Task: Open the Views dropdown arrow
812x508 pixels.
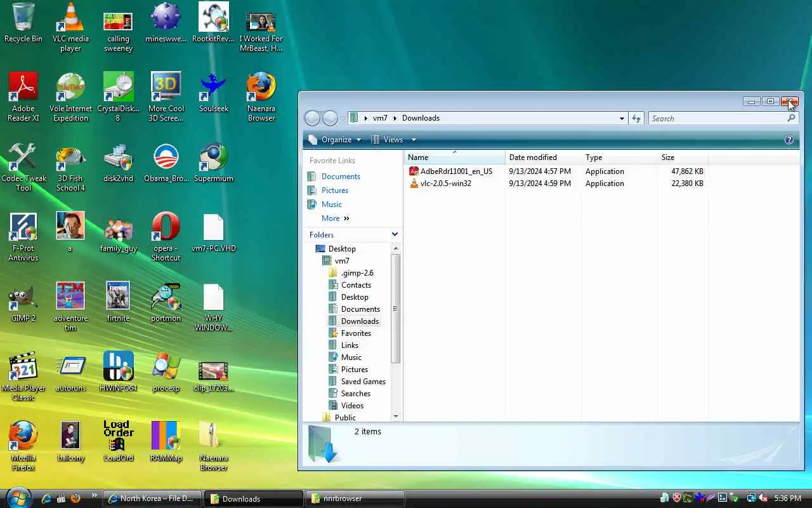Action: (414, 140)
